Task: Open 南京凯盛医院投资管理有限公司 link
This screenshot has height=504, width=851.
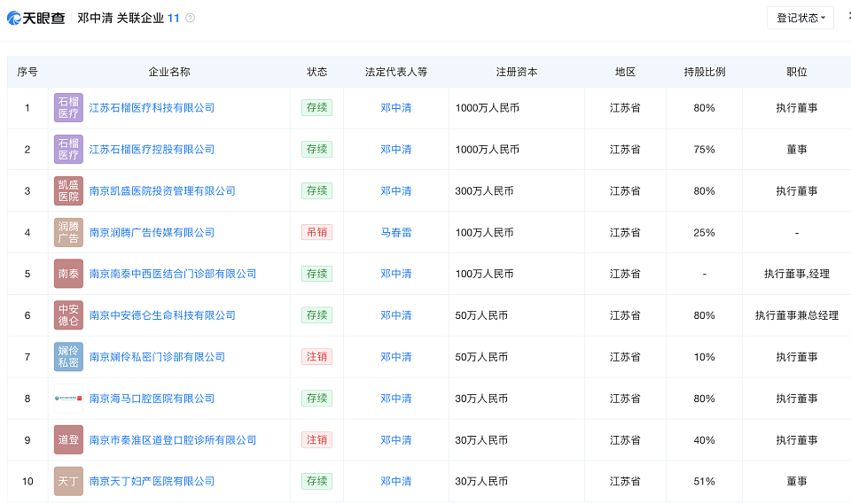Action: [x=162, y=191]
